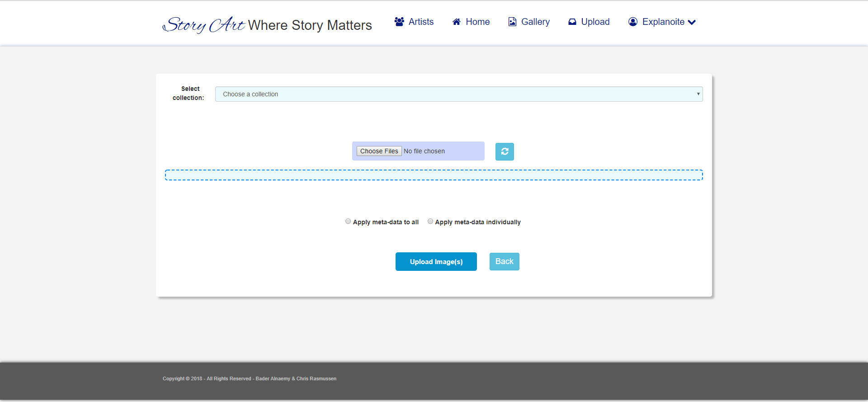Image resolution: width=868 pixels, height=402 pixels.
Task: Click the collection select's small arrow
Action: [698, 94]
